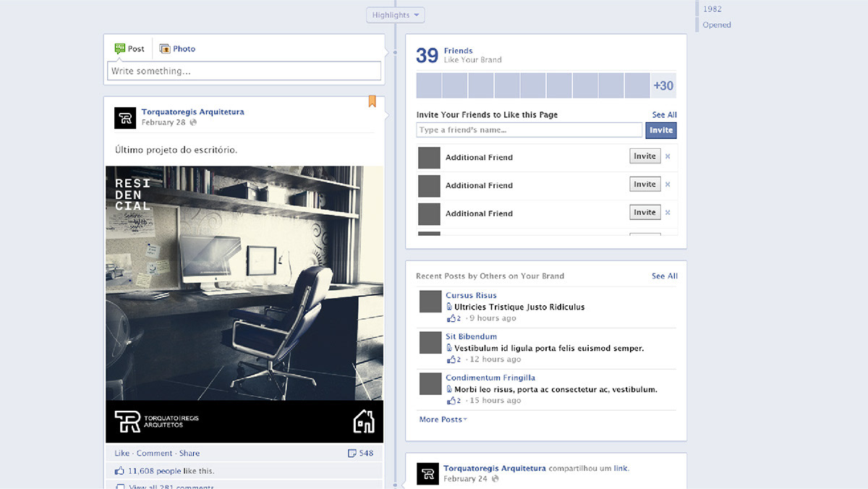Click the attachment icon before 'Vestibulum id ligula'
The width and height of the screenshot is (868, 489).
(x=449, y=348)
